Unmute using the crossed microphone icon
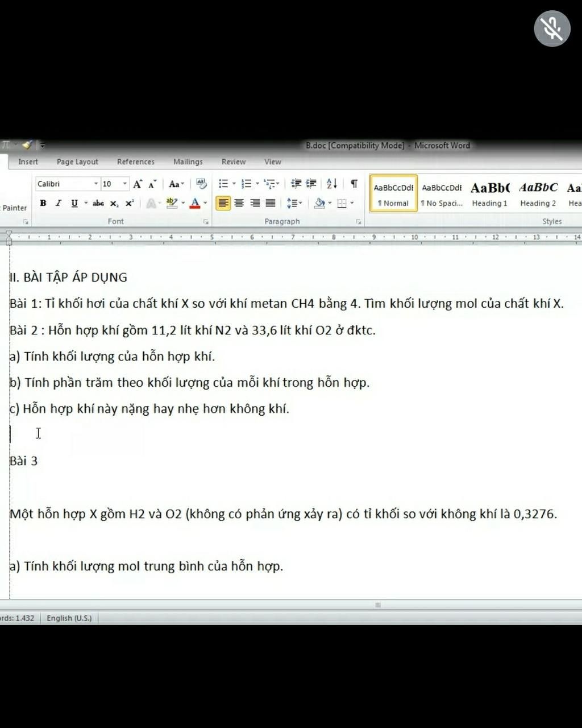The height and width of the screenshot is (728, 582). 552,28
